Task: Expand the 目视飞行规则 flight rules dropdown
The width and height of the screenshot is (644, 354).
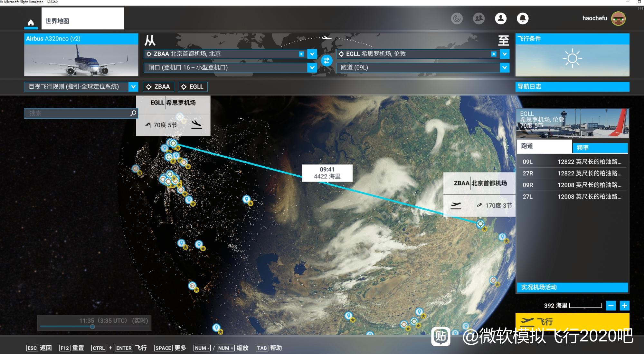Action: coord(133,86)
